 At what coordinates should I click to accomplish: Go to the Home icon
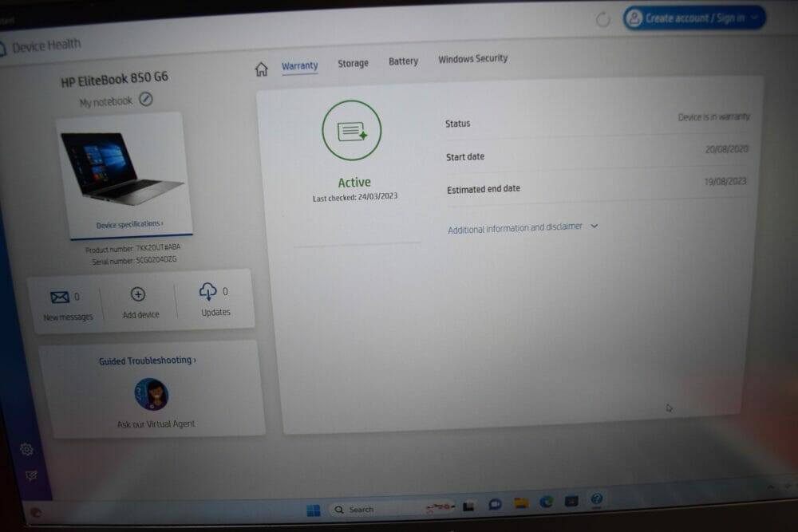[261, 69]
